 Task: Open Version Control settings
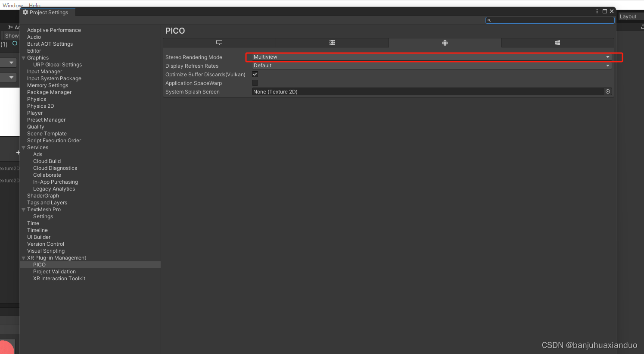pos(46,244)
